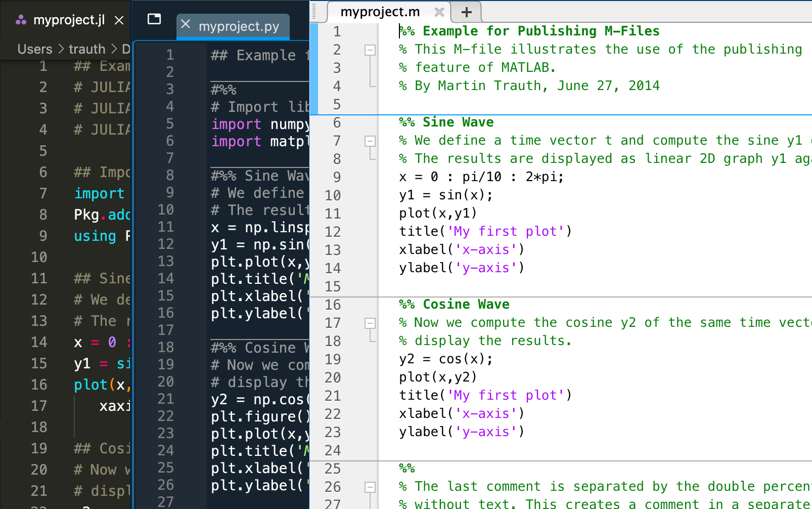The height and width of the screenshot is (509, 812).
Task: Click the drag handle left of myproject.m tab
Action: click(x=314, y=11)
